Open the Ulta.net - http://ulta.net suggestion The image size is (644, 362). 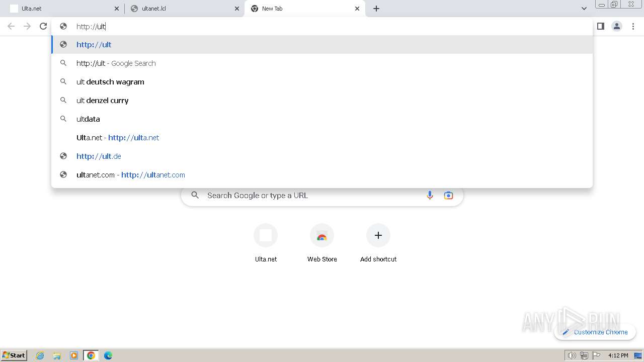coord(322,137)
